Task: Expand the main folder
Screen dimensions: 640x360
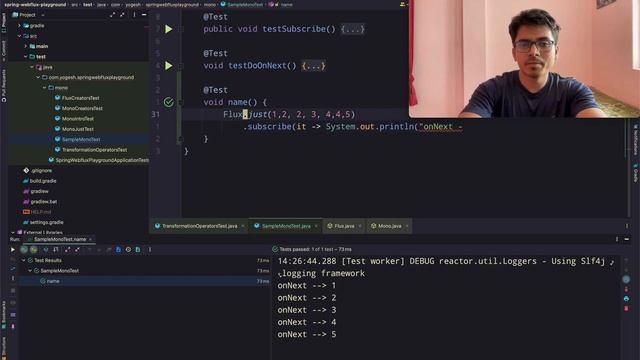Action: (x=26, y=47)
